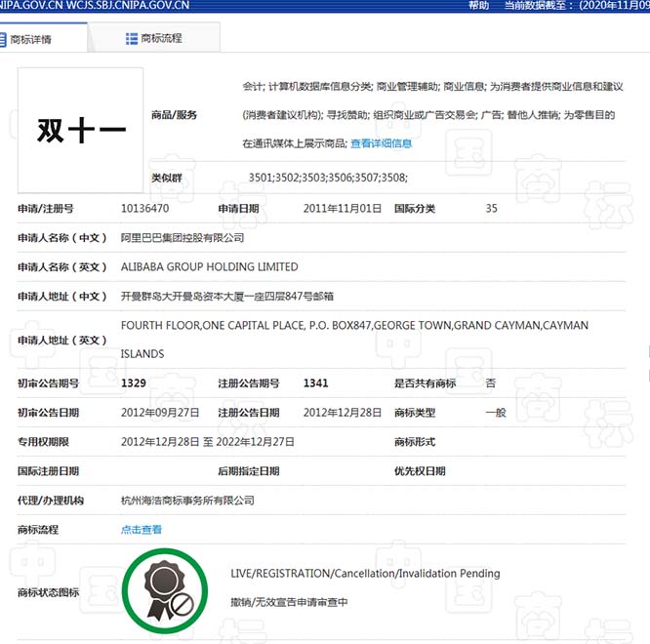The width and height of the screenshot is (650, 644).
Task: Click the 优先权日期 label
Action: click(x=420, y=471)
